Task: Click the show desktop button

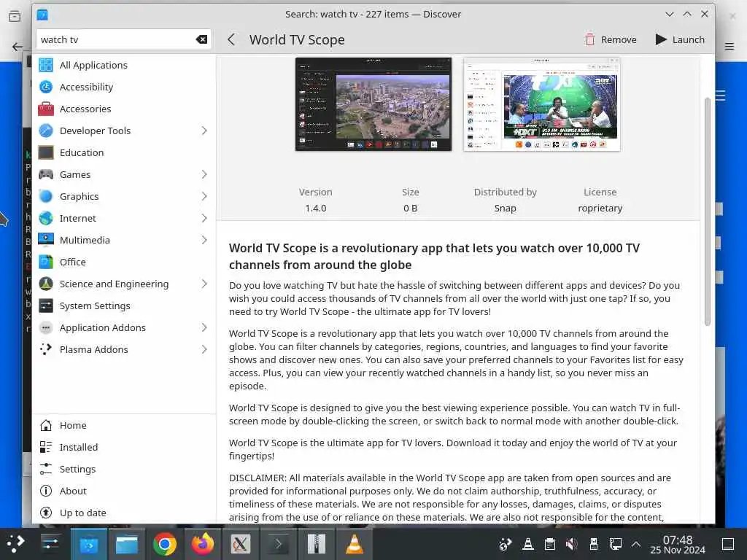Action: 728,544
